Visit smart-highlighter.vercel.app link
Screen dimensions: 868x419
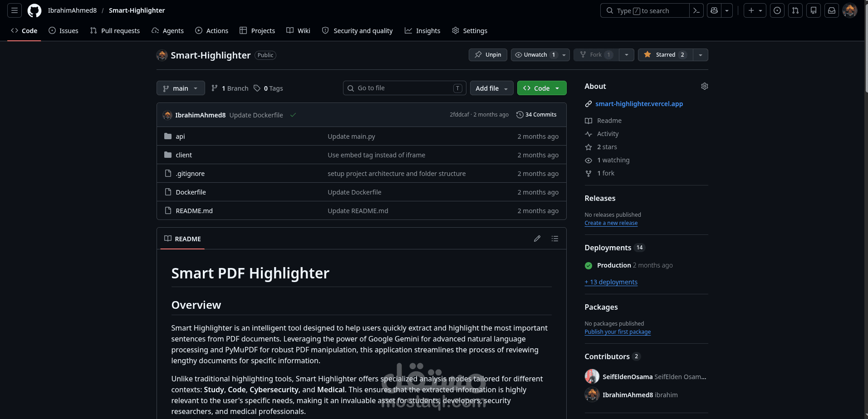point(639,104)
